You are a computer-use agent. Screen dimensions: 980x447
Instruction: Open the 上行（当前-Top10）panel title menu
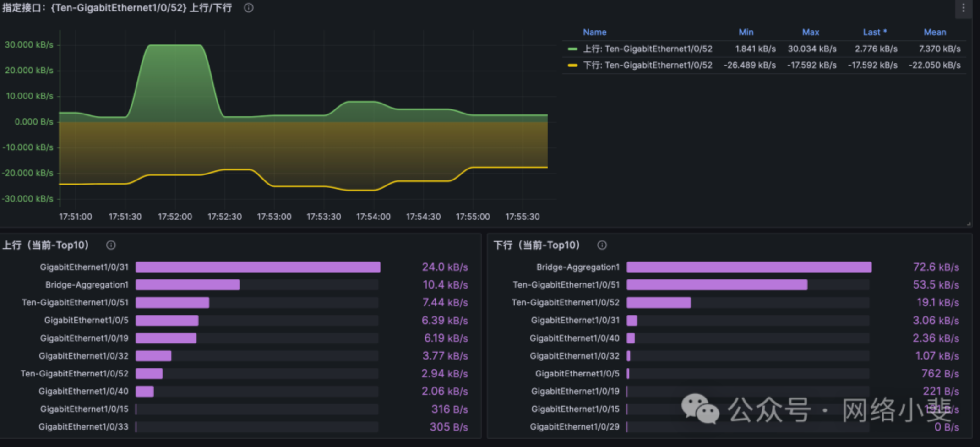(46, 245)
